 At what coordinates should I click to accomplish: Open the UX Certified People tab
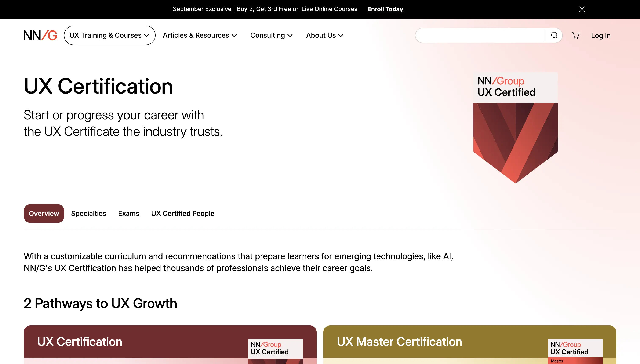[x=183, y=214]
